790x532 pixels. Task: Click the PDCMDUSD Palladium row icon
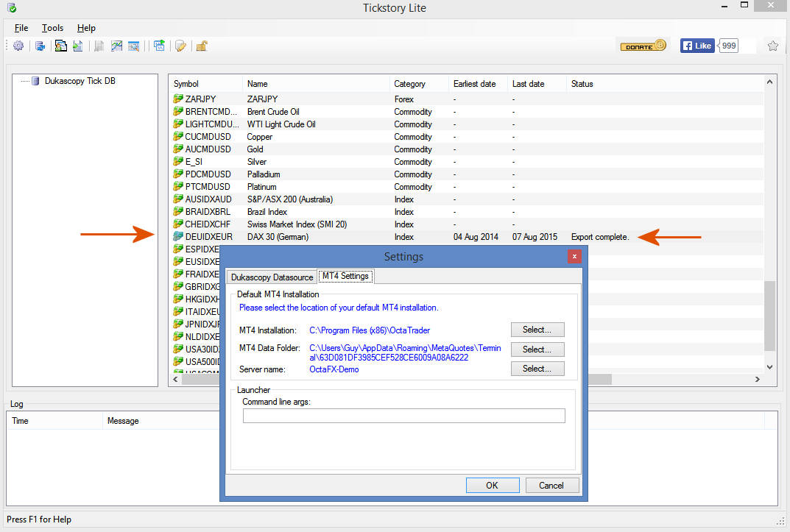178,174
